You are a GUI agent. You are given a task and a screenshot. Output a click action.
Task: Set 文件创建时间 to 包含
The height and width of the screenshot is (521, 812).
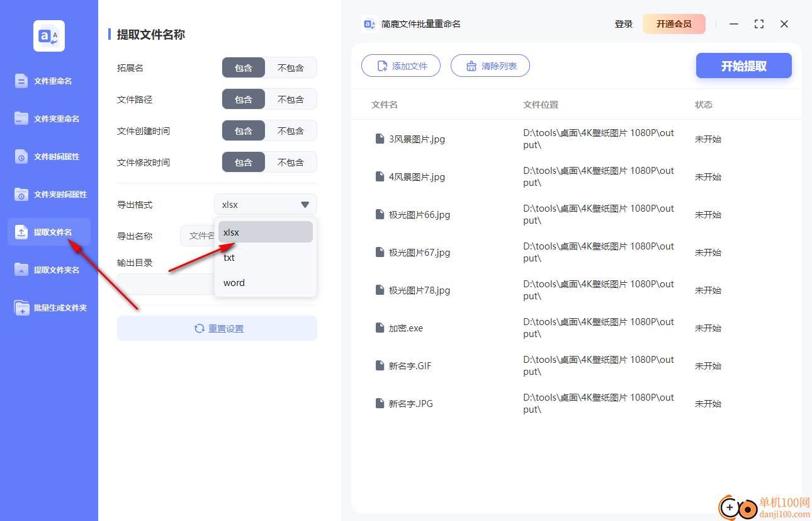click(244, 131)
